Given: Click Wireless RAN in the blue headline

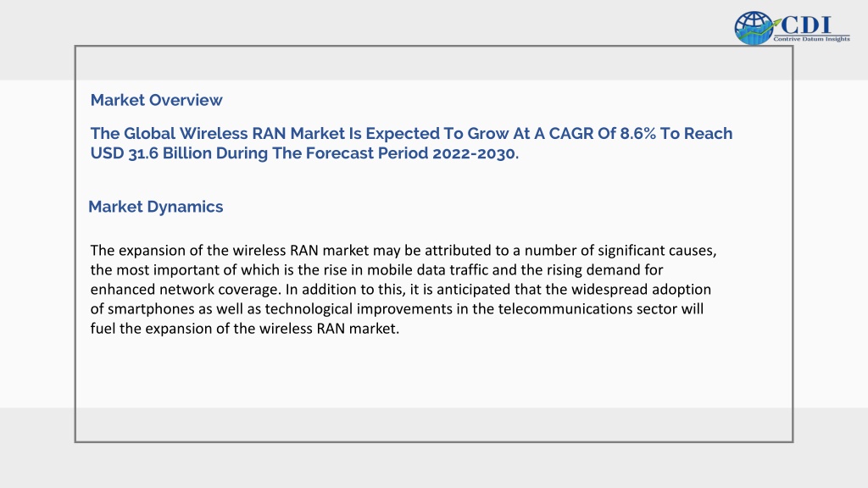Looking at the screenshot, I should point(232,133).
